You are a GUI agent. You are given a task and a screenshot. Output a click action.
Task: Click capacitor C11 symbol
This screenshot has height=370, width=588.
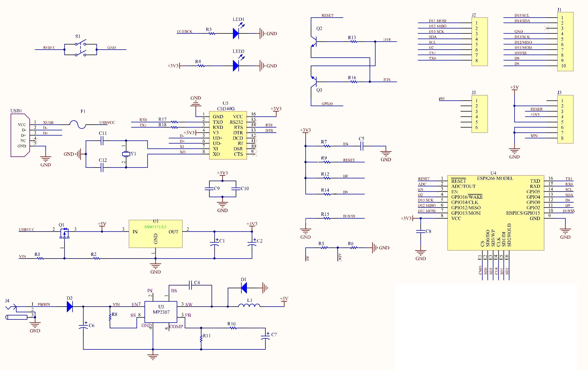102,141
